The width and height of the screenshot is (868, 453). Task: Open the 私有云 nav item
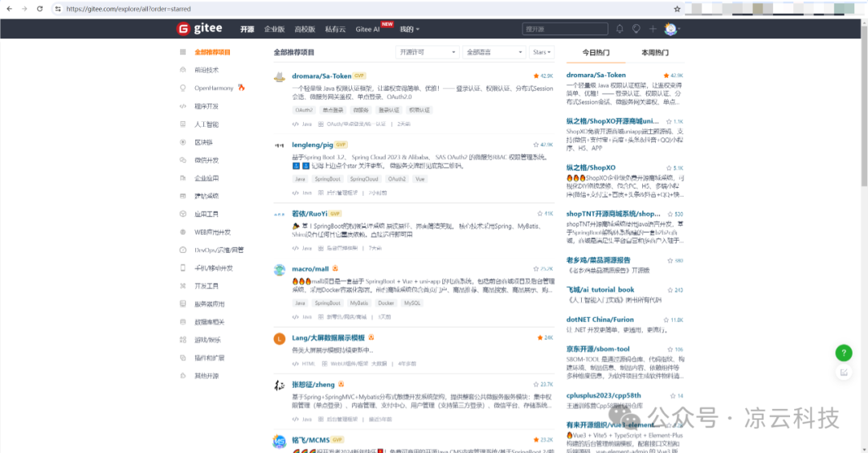coord(335,29)
